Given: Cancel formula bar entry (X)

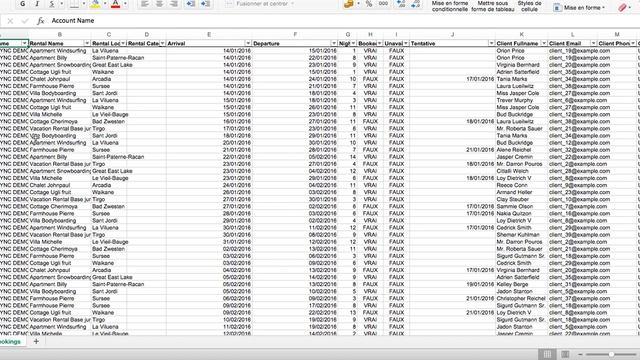Looking at the screenshot, I should (x=10, y=21).
